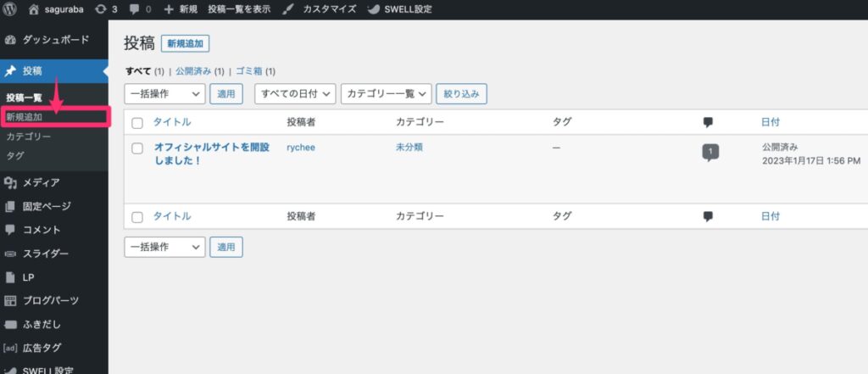Open the カテゴリー一覧 category filter
This screenshot has width=868, height=374.
387,93
